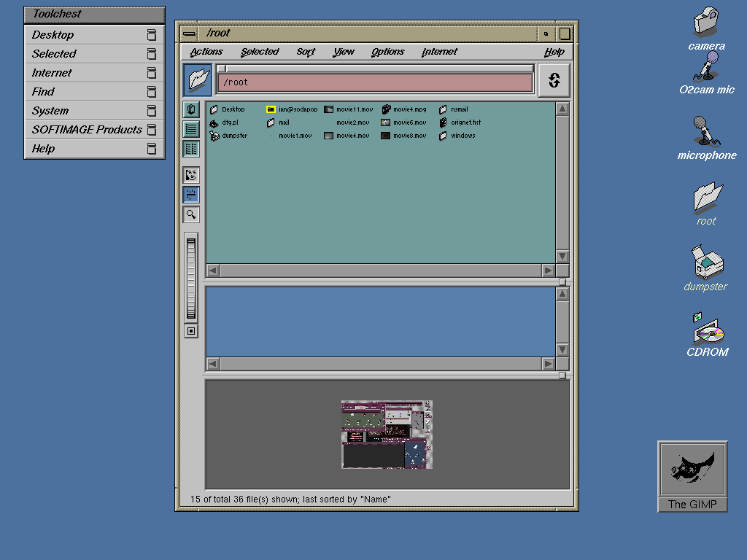
Task: Switch to icon view in sidebar
Action: pos(191,109)
